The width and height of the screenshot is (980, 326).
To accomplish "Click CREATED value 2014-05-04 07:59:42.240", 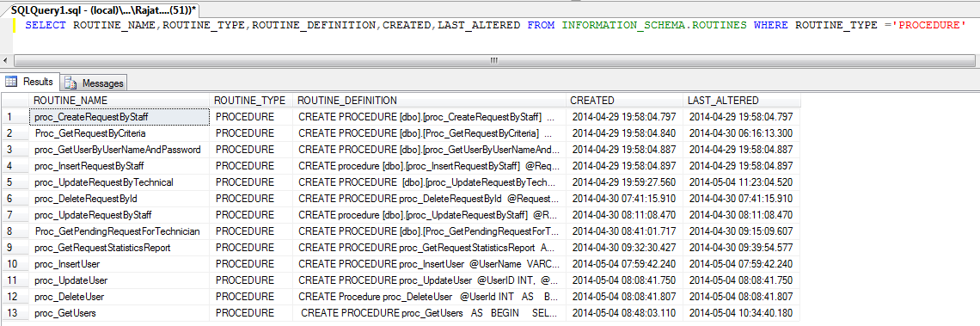I will point(624,264).
